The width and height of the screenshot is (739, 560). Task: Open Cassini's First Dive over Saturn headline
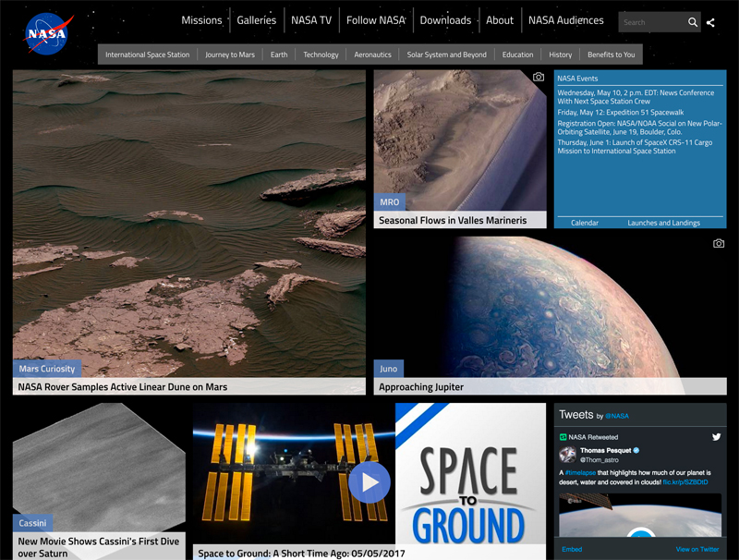[x=99, y=547]
